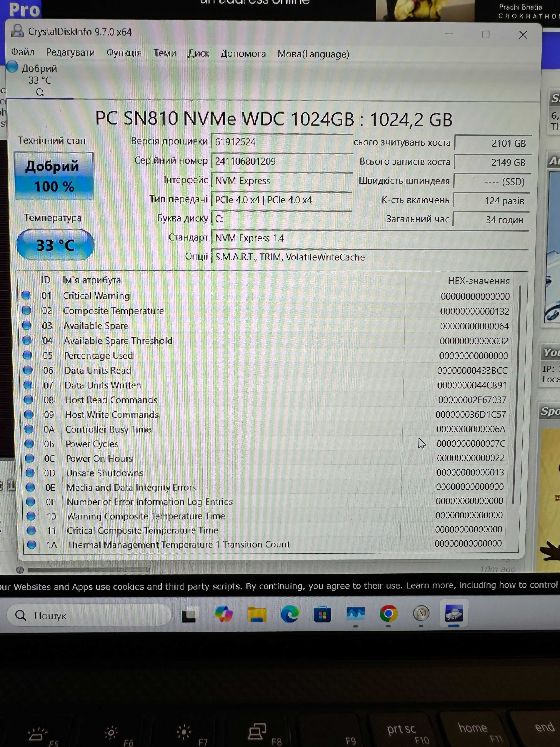Select the Power On Hours attribute name
The width and height of the screenshot is (560, 747).
pyautogui.click(x=99, y=458)
